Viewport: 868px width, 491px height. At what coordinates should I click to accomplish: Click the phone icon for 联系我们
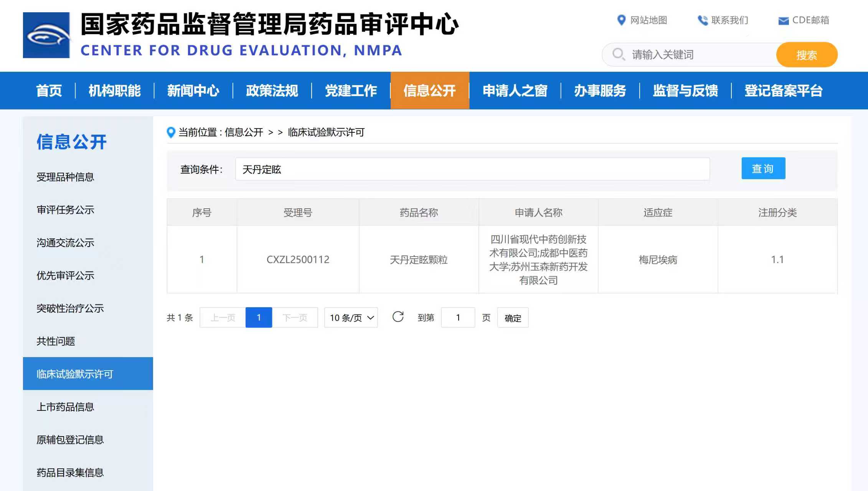click(x=702, y=20)
